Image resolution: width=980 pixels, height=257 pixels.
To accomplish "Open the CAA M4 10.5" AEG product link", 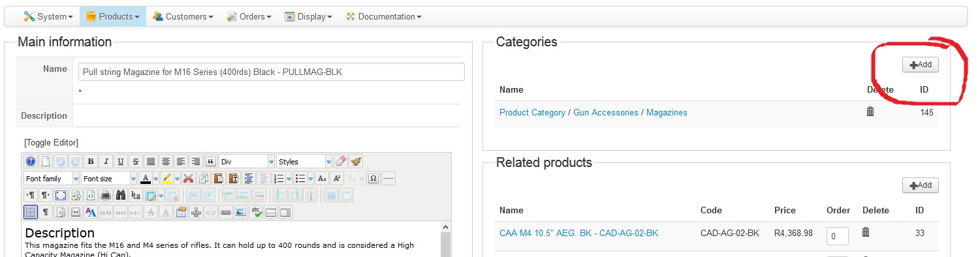I will pyautogui.click(x=578, y=233).
